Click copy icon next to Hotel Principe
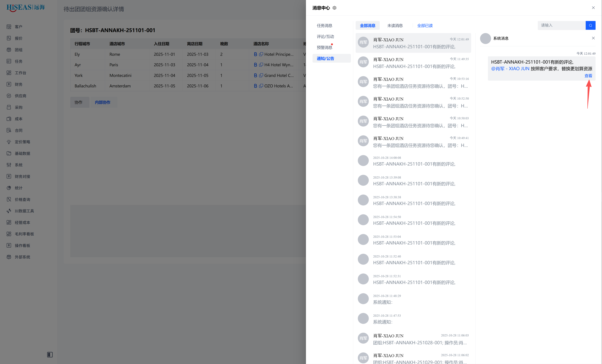This screenshot has width=602, height=364. click(x=261, y=54)
